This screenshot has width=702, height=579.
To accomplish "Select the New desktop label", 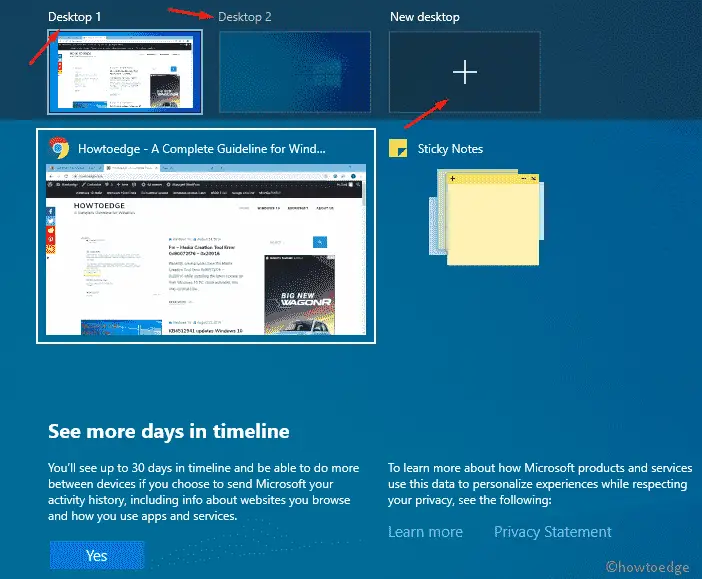I will click(x=424, y=17).
